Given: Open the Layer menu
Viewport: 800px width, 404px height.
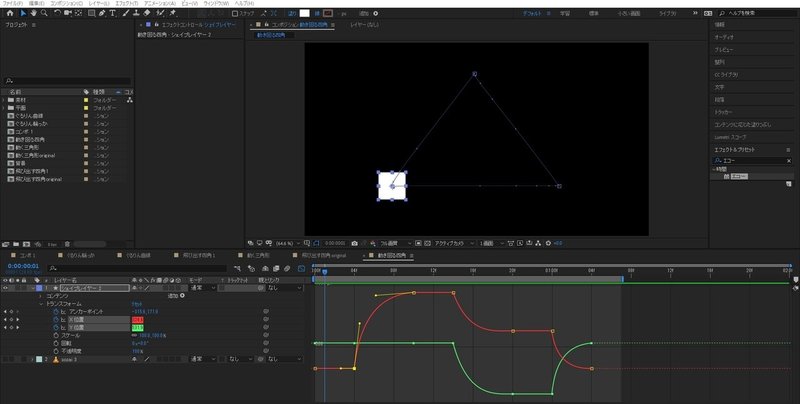Looking at the screenshot, I should [x=98, y=3].
